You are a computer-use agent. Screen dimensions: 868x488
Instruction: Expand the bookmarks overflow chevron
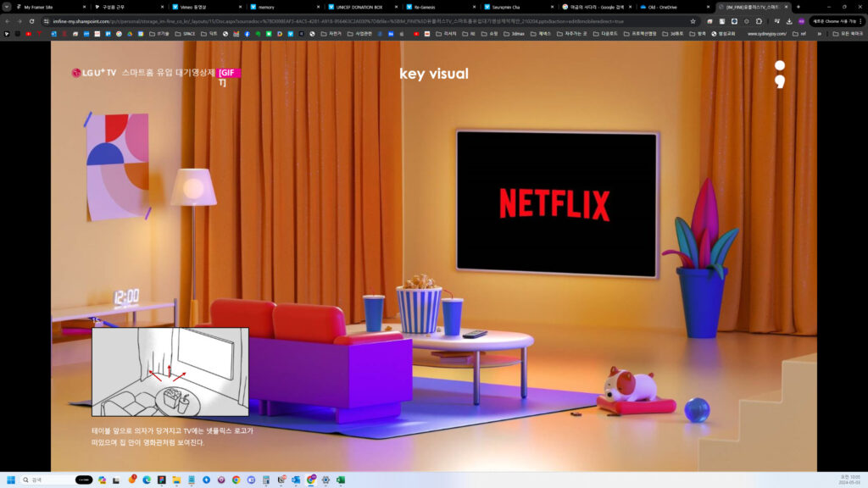820,34
